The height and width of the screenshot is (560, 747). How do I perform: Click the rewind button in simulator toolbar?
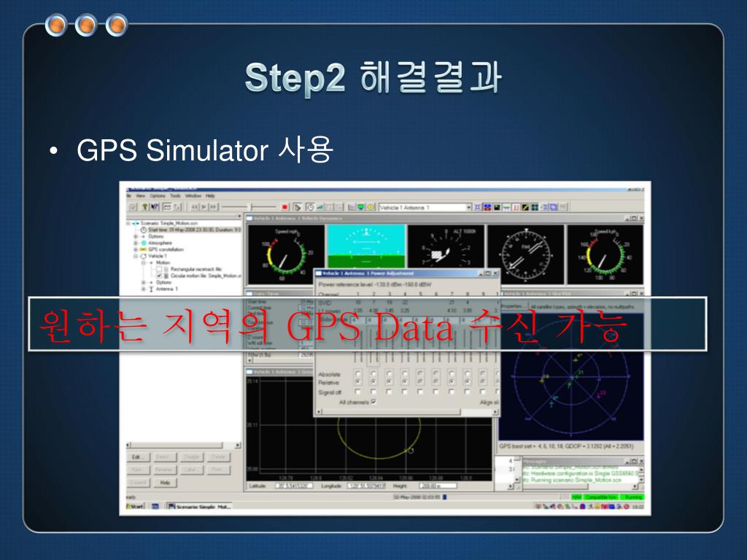tap(194, 207)
